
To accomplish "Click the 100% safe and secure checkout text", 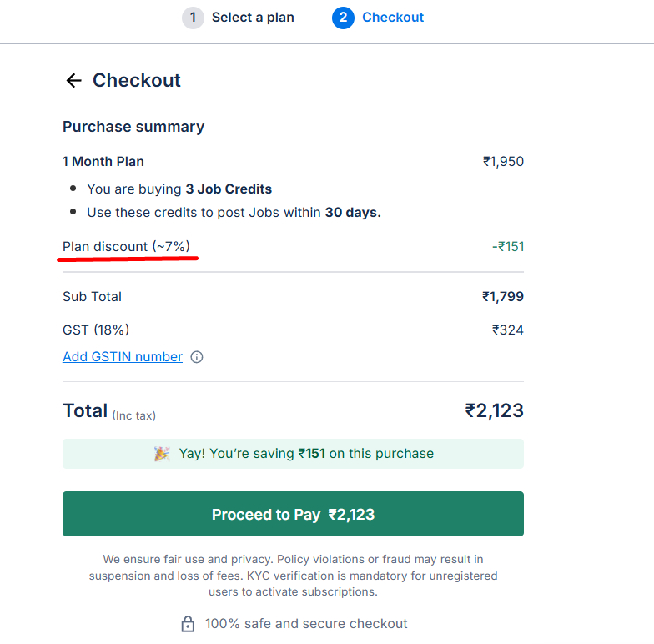I will click(x=306, y=624).
